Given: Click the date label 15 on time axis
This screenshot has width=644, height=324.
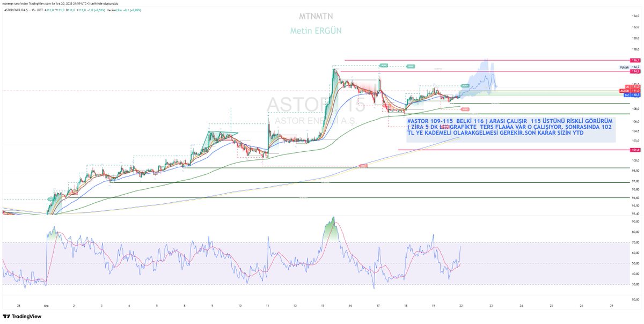Looking at the screenshot, I should click(x=323, y=305).
